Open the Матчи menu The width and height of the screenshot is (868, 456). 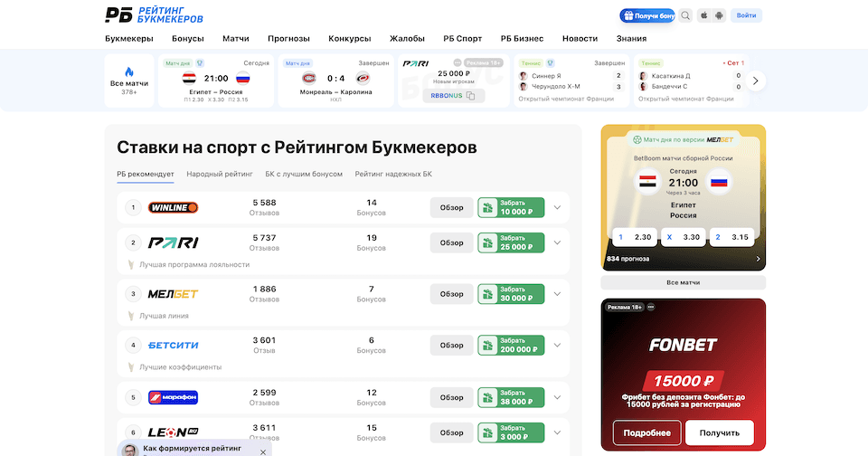(236, 39)
